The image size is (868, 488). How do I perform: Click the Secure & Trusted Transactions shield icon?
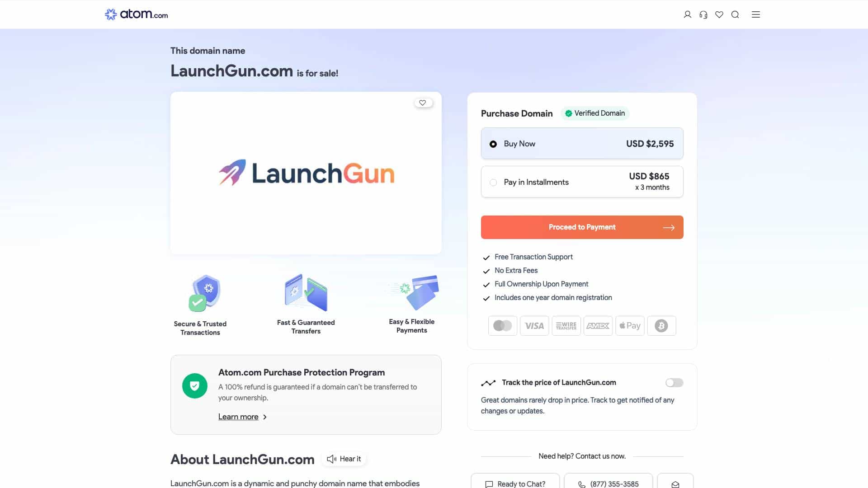click(x=204, y=293)
